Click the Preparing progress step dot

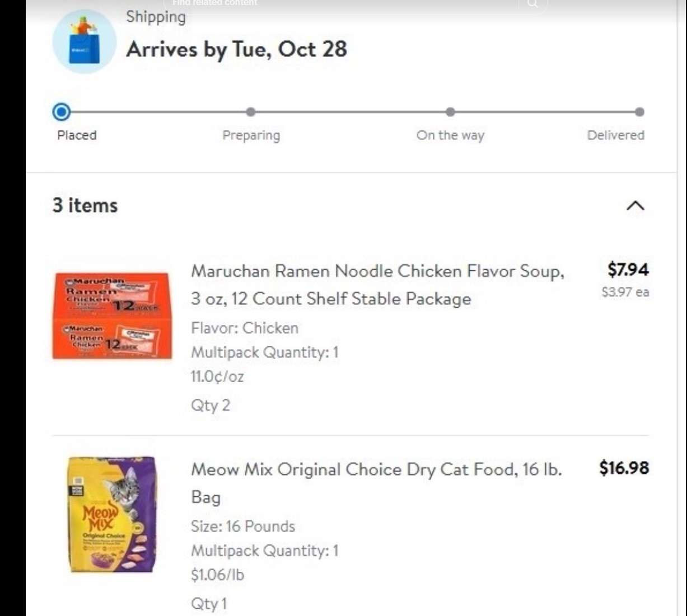(251, 112)
